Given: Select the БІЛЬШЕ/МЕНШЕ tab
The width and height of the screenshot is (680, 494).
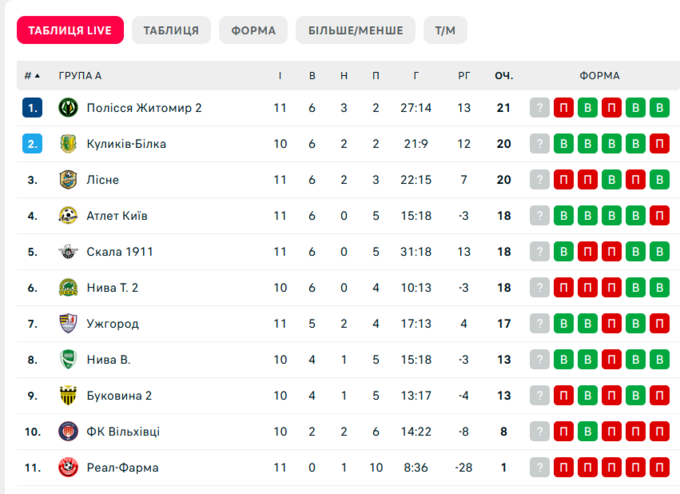Looking at the screenshot, I should (x=355, y=30).
